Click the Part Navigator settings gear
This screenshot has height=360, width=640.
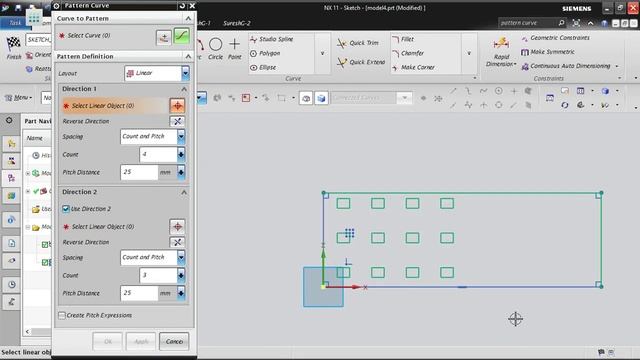[x=9, y=120]
